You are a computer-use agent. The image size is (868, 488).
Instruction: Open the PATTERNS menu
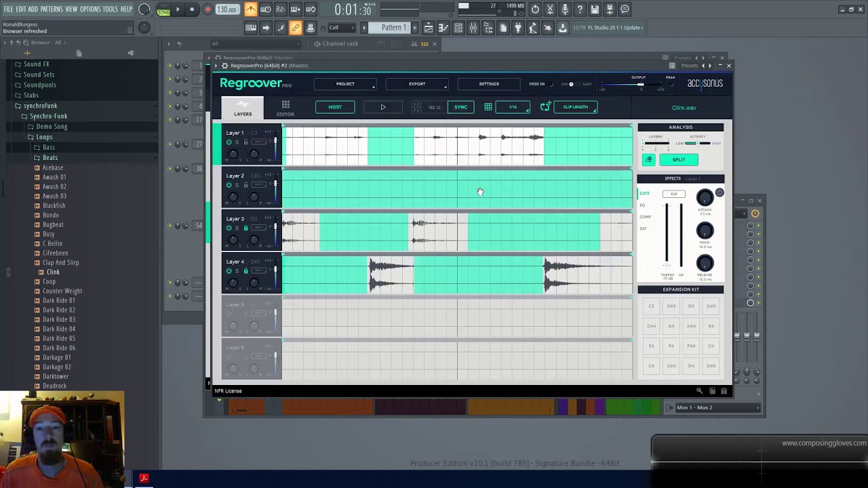[x=52, y=9]
